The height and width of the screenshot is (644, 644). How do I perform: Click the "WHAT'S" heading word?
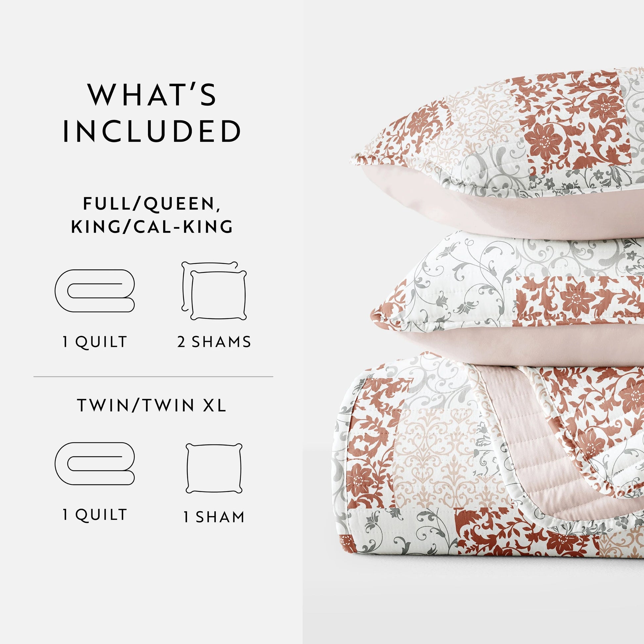point(153,95)
